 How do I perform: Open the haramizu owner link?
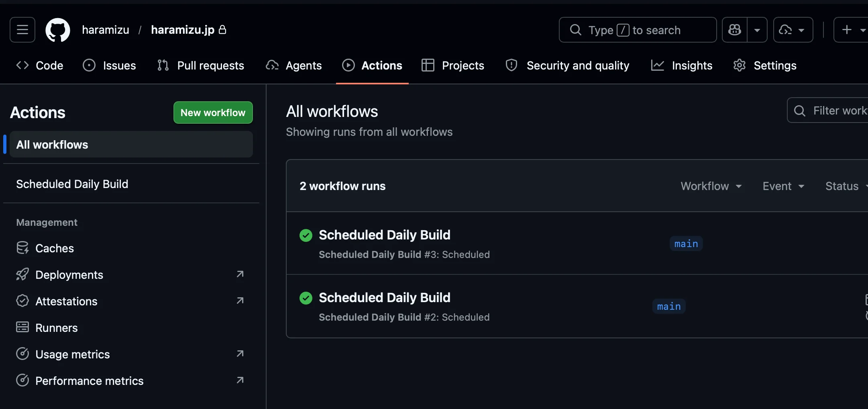click(x=106, y=30)
